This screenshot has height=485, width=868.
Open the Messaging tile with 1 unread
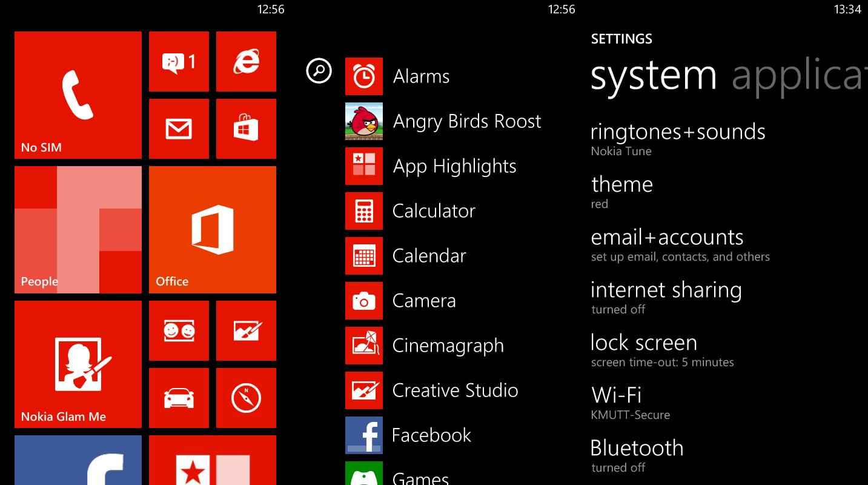click(179, 61)
